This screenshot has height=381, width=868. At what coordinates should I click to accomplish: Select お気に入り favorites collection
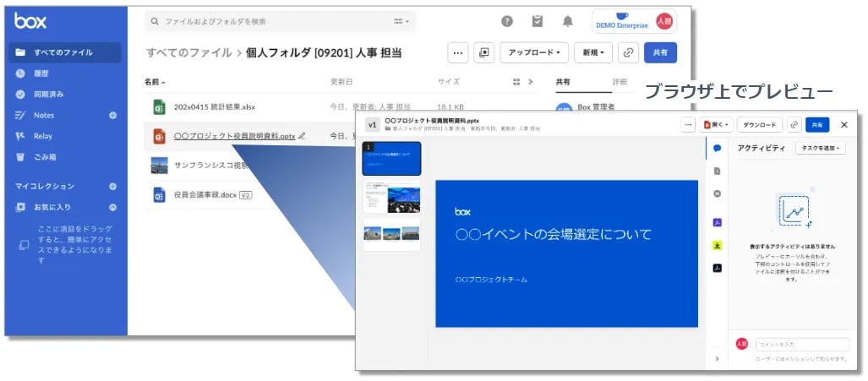point(52,207)
